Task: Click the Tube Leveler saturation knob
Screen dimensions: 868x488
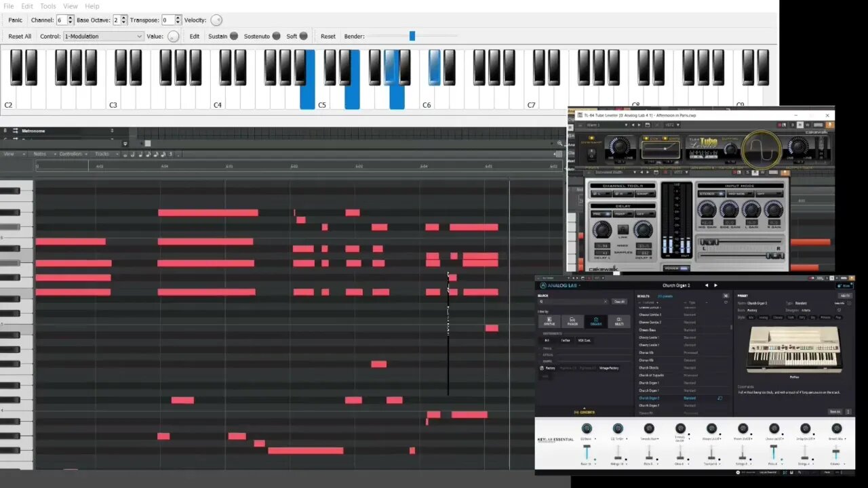Action: tap(730, 150)
